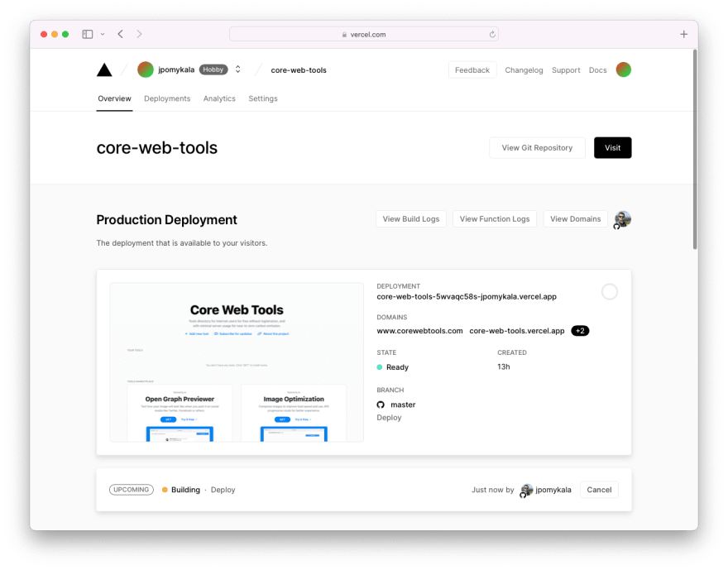
Task: Open the Core Web Tools preview thumbnail
Action: point(237,362)
